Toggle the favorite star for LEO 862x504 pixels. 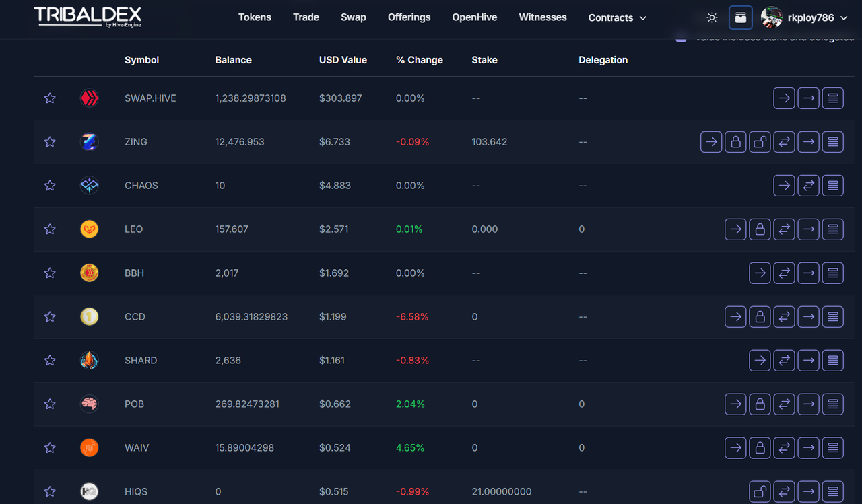50,229
